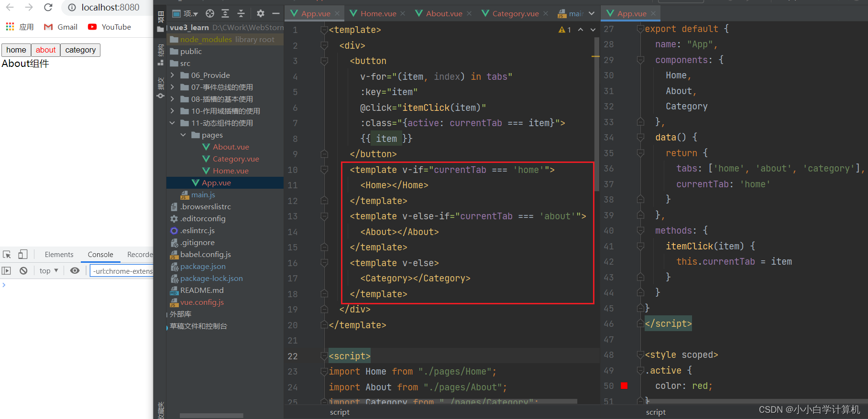This screenshot has height=419, width=868.
Task: Fold the script block on line 22
Action: pyautogui.click(x=324, y=356)
